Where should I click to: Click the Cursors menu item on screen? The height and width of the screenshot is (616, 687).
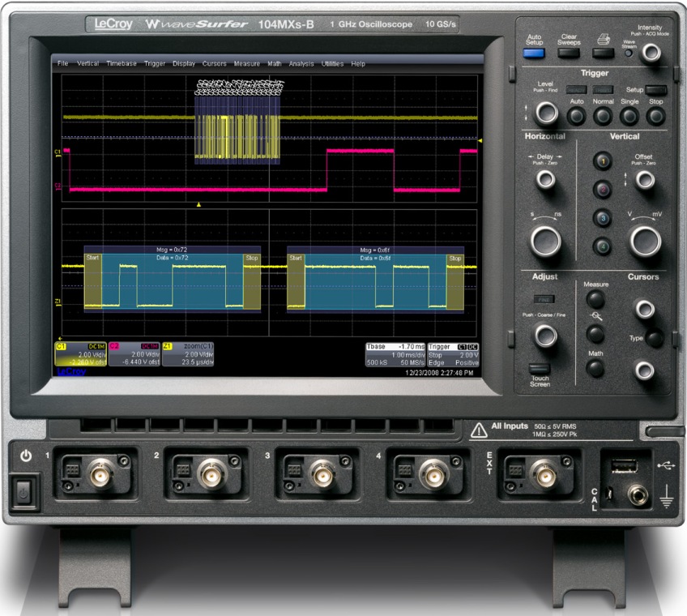tap(214, 63)
